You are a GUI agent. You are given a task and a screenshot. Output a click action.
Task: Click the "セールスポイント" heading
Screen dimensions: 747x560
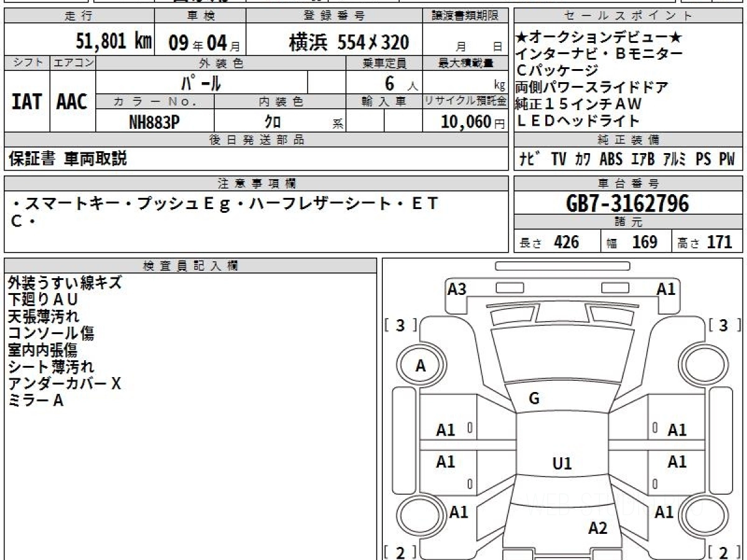pyautogui.click(x=629, y=16)
